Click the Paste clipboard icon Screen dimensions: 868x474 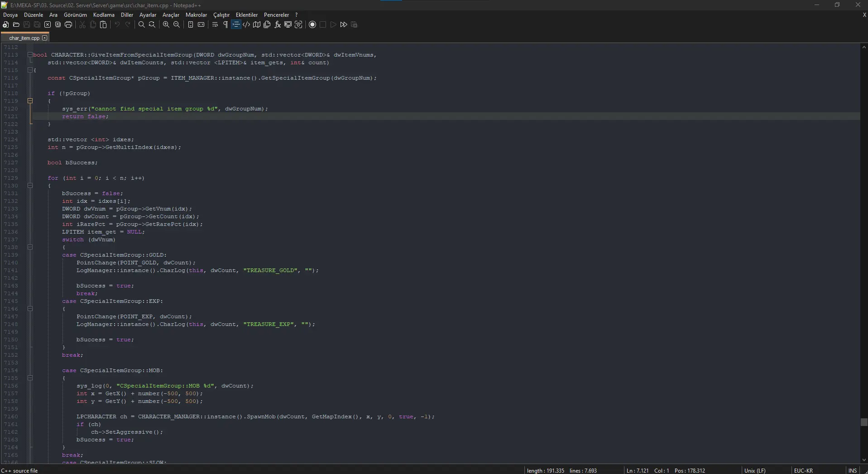tap(103, 24)
